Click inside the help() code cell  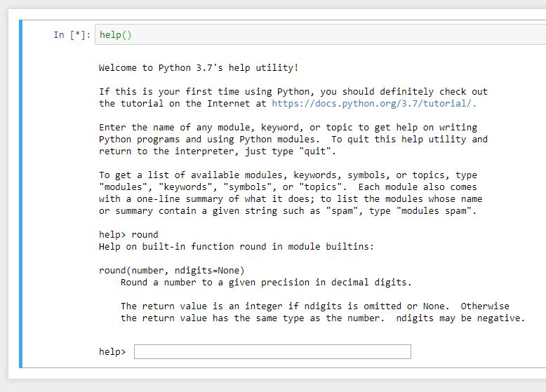(320, 35)
